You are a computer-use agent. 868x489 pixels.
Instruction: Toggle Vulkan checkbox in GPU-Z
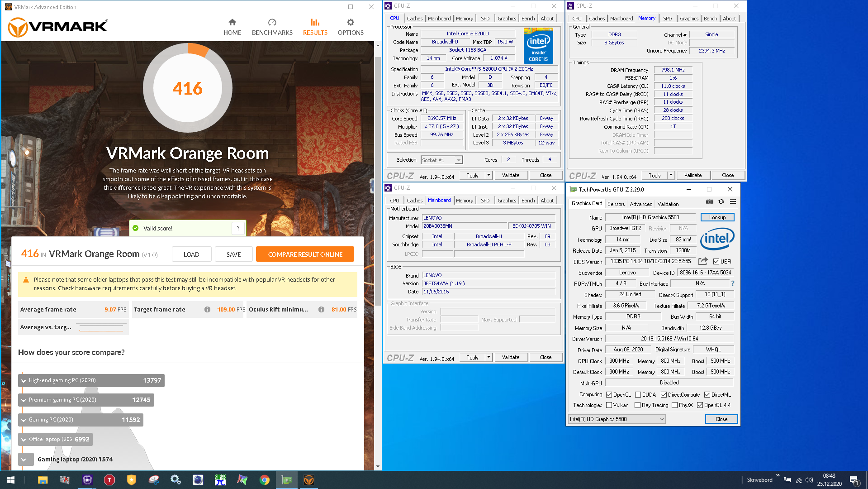click(609, 405)
